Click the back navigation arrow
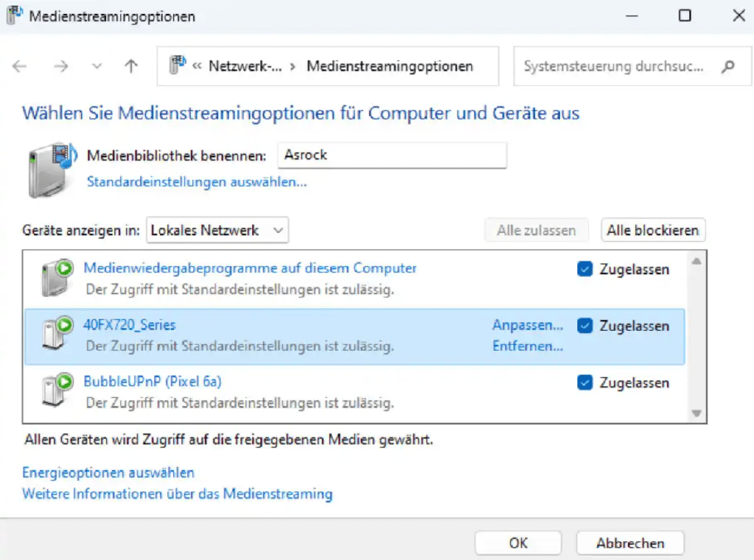Screen dimensions: 754x560 (18, 66)
